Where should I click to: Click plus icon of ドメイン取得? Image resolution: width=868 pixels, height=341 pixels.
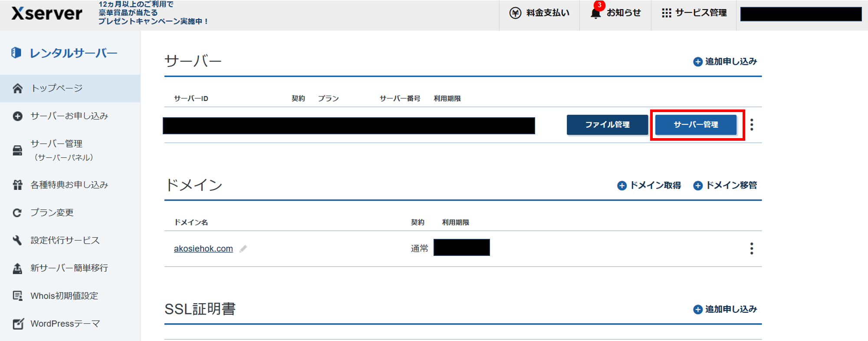(x=622, y=185)
